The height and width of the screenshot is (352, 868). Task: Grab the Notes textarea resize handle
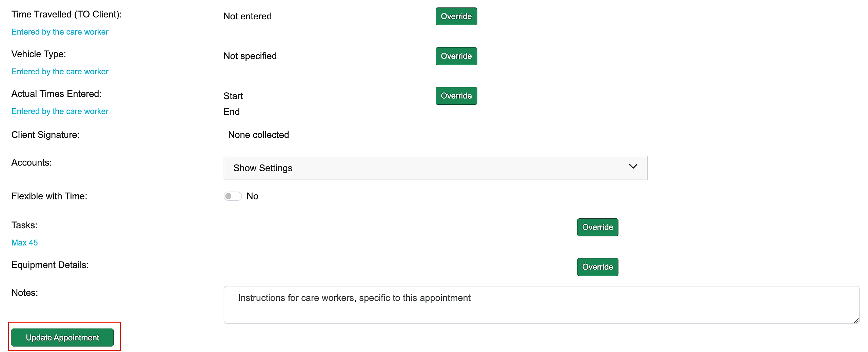[856, 320]
